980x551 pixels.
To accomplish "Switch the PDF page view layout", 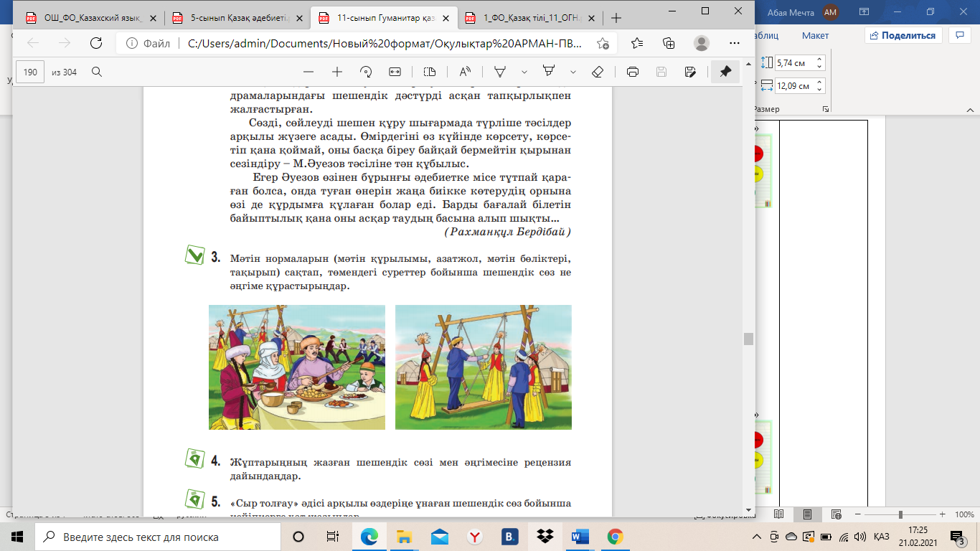I will 430,72.
